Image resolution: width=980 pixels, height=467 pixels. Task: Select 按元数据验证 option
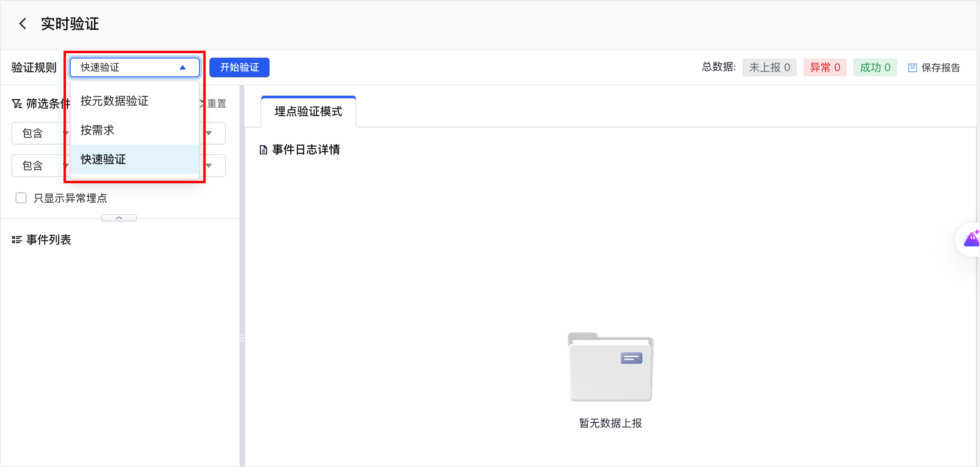pos(114,101)
